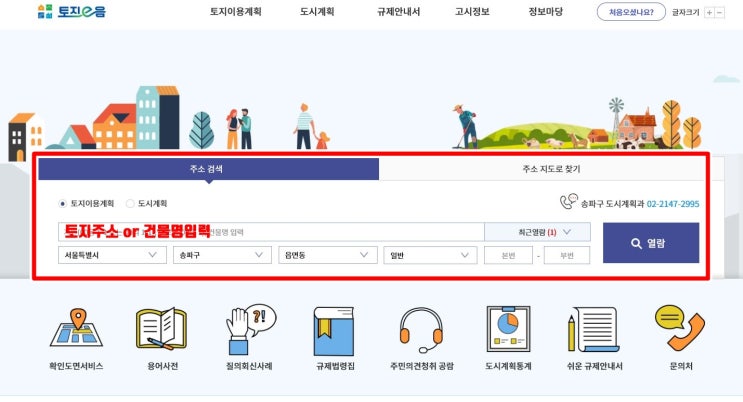Click the 확인도면서비스 label
The height and width of the screenshot is (402, 743).
coord(76,366)
